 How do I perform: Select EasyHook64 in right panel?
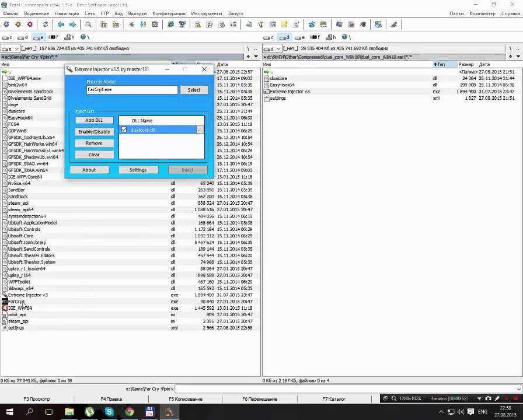point(392,85)
